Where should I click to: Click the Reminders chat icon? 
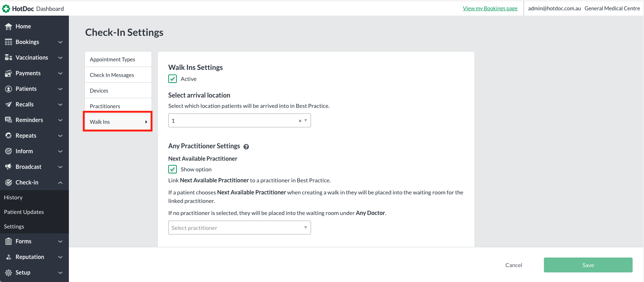tap(9, 120)
